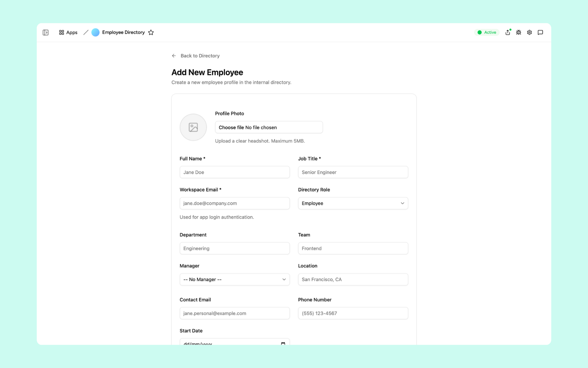The width and height of the screenshot is (588, 368).
Task: Open the Manager dropdown
Action: (x=235, y=279)
